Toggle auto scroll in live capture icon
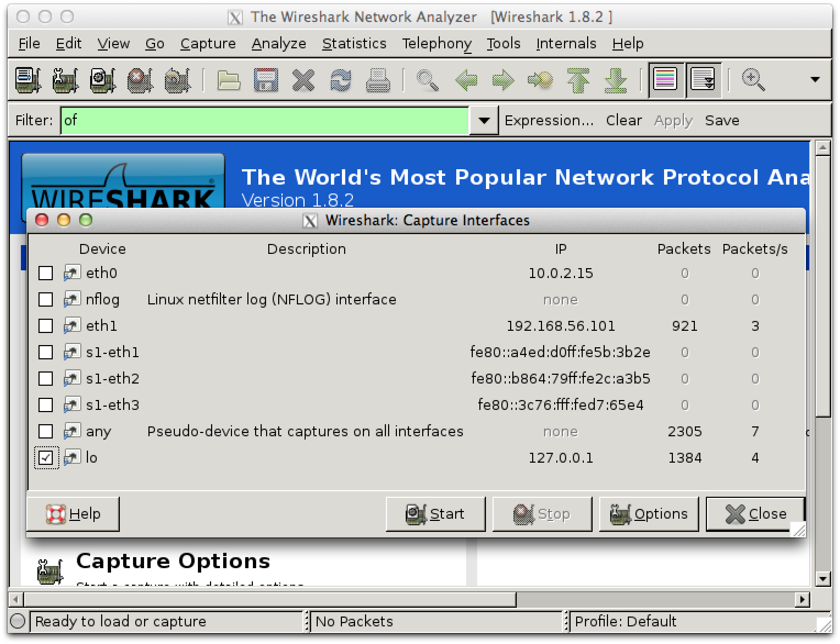The image size is (840, 644). coord(703,80)
